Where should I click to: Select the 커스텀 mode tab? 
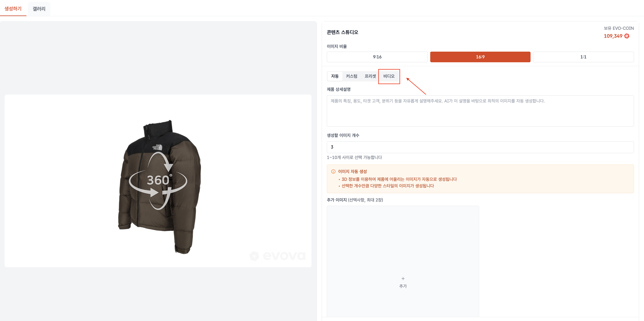point(351,76)
